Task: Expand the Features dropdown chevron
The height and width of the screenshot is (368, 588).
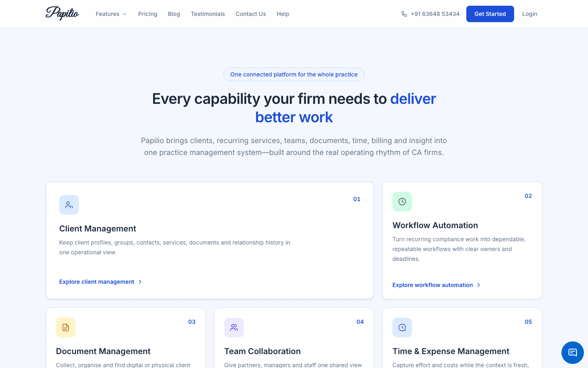Action: pos(125,14)
